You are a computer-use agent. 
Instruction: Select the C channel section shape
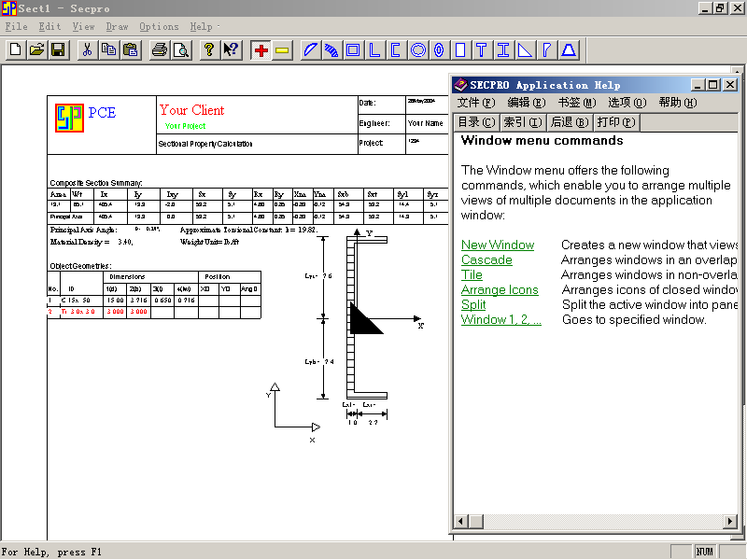396,50
